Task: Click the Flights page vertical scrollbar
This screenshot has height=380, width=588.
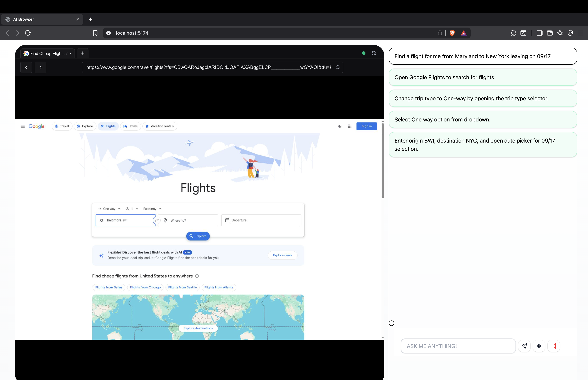Action: click(383, 160)
